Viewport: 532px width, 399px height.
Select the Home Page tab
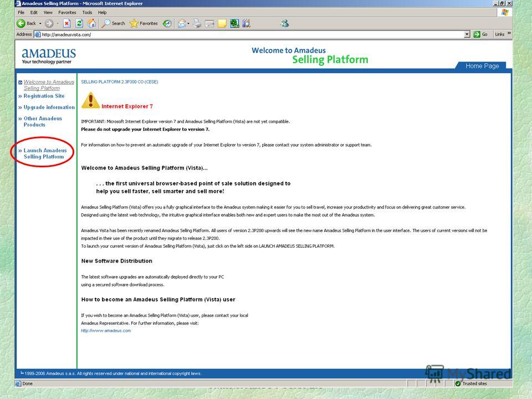coord(482,66)
